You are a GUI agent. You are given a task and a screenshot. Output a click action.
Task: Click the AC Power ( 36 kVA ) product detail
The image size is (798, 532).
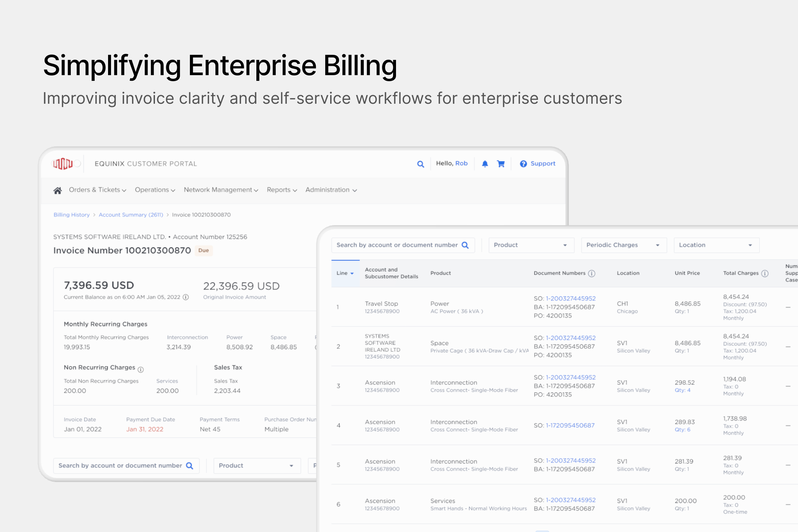coord(456,312)
